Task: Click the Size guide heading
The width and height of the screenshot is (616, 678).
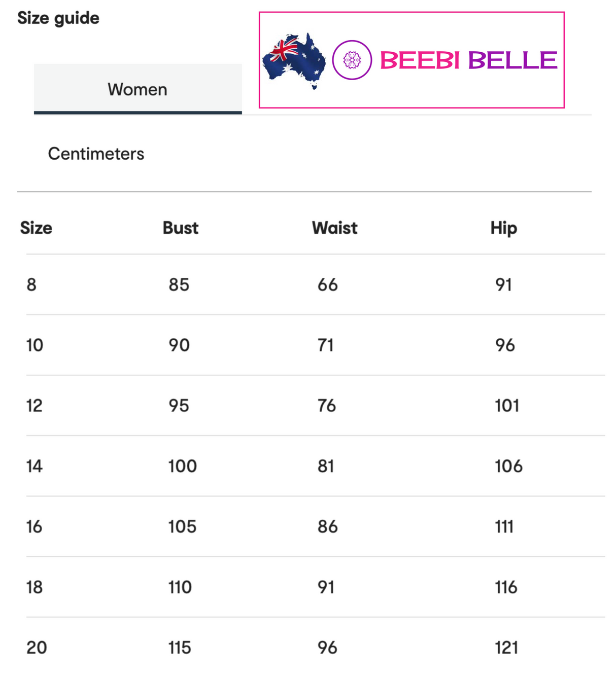Action: point(58,18)
